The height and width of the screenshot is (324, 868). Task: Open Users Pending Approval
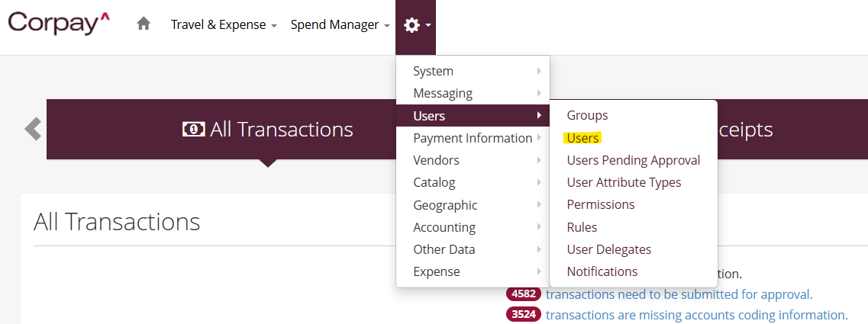(x=633, y=160)
